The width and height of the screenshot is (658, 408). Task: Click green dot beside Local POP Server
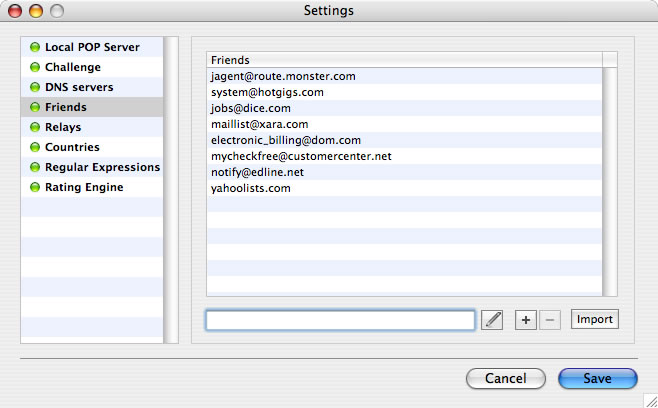(x=35, y=47)
